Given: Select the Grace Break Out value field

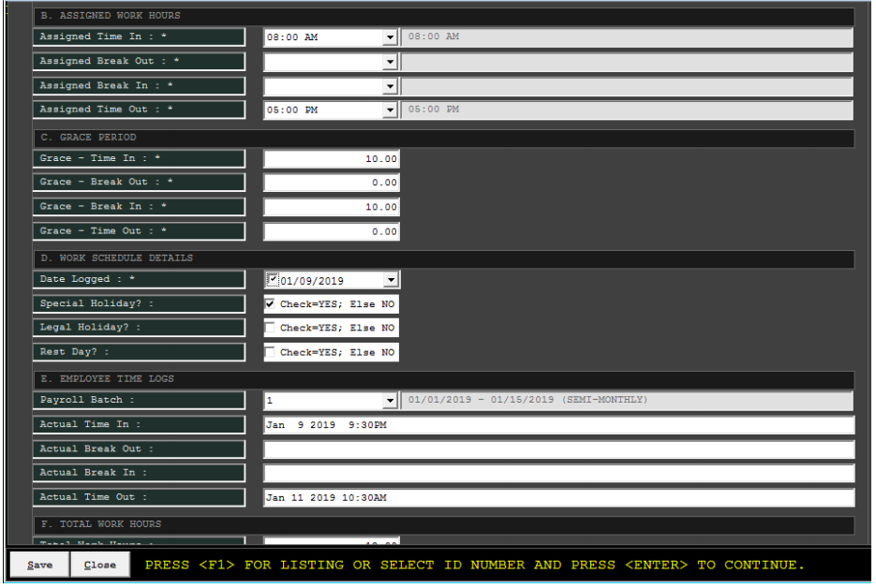Looking at the screenshot, I should pos(332,184).
